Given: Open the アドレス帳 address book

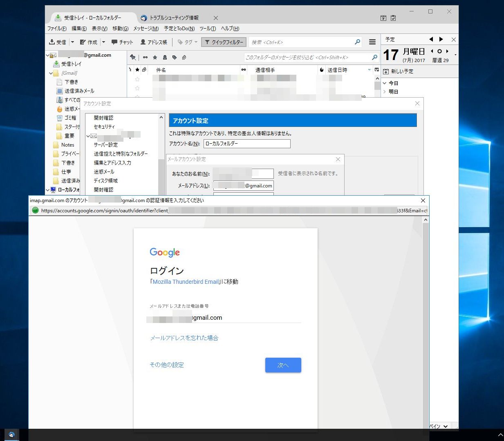Looking at the screenshot, I should [x=154, y=42].
